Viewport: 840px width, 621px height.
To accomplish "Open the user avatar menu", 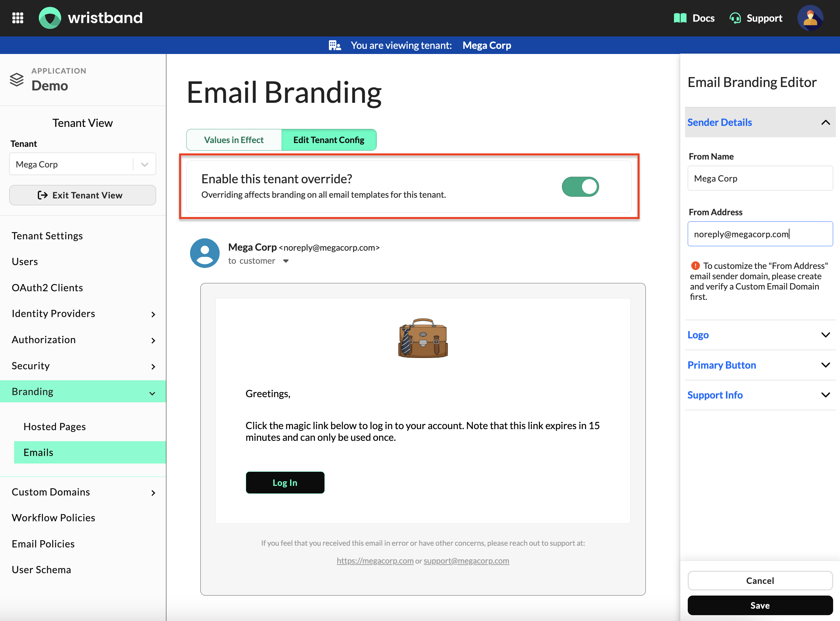I will click(810, 18).
